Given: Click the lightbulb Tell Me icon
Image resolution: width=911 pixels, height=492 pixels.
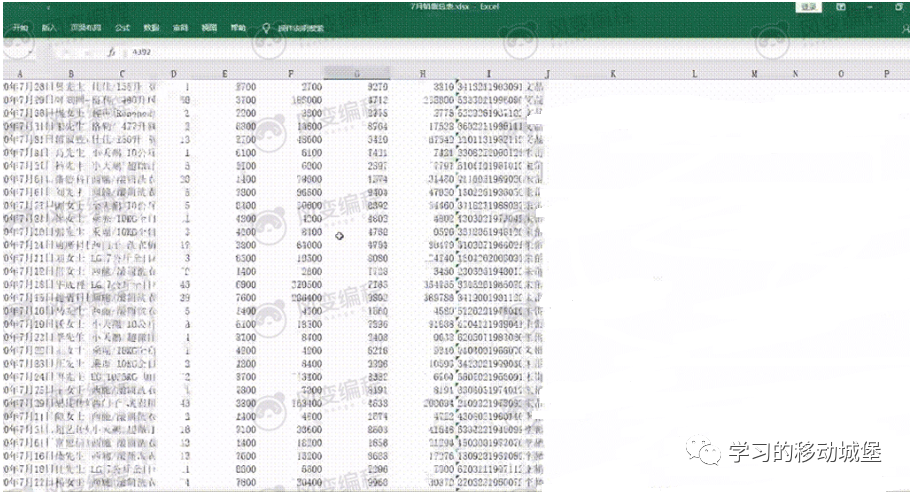Looking at the screenshot, I should coord(266,27).
